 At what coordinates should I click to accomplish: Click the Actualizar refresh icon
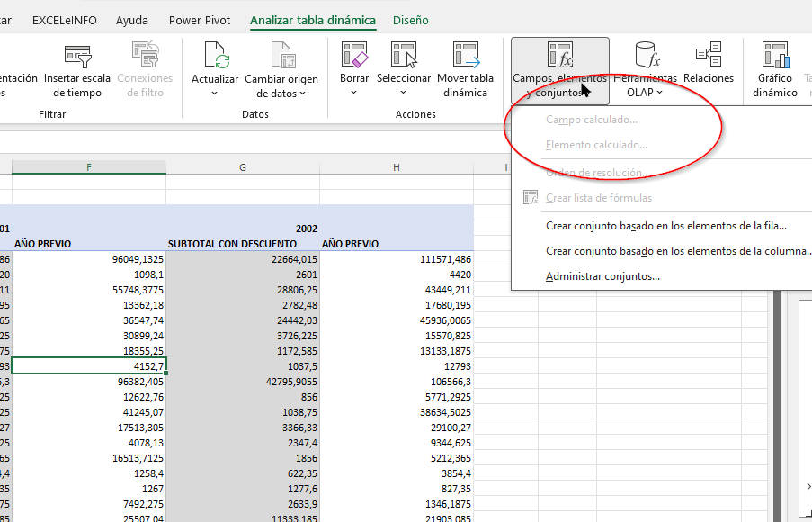point(216,56)
